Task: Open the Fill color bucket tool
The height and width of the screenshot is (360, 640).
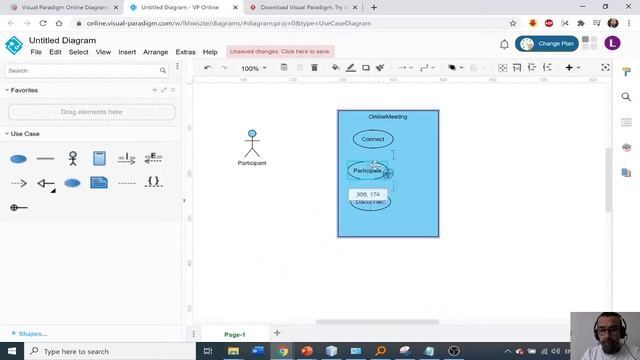Action: click(335, 68)
